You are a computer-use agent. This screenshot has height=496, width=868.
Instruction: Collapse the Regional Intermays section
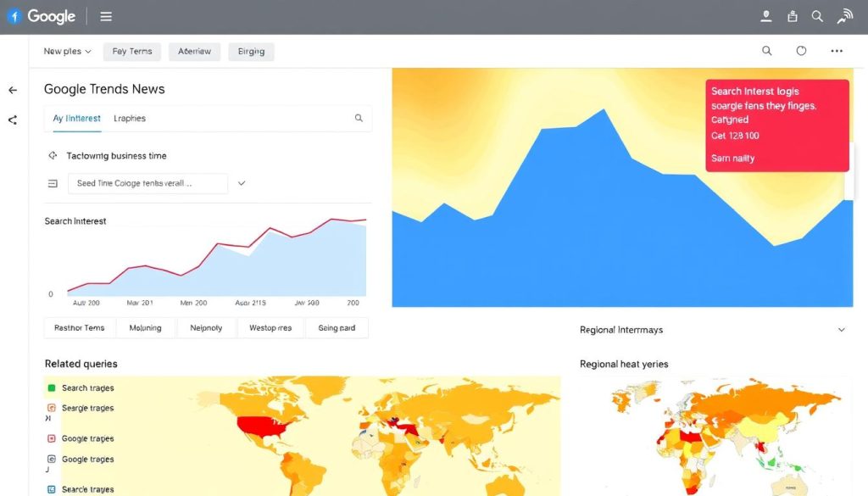click(842, 330)
